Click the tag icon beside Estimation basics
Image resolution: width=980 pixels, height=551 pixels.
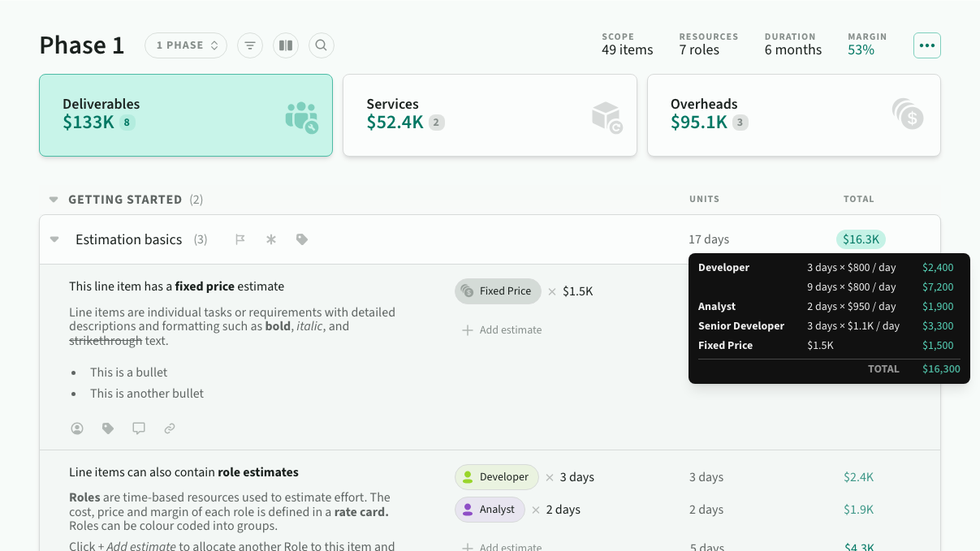[302, 239]
